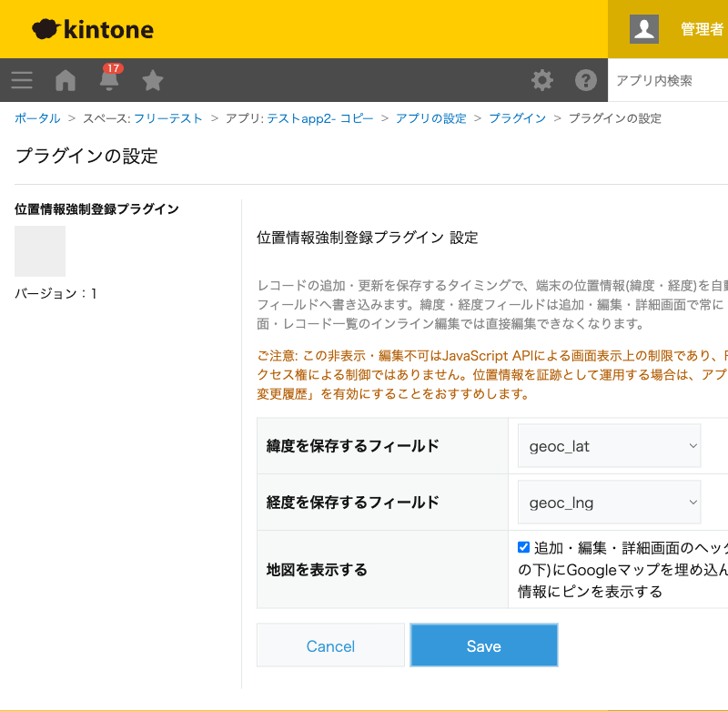The image size is (728, 711).
Task: Open the 緯度 field dropdown geoc_lat
Action: point(609,446)
